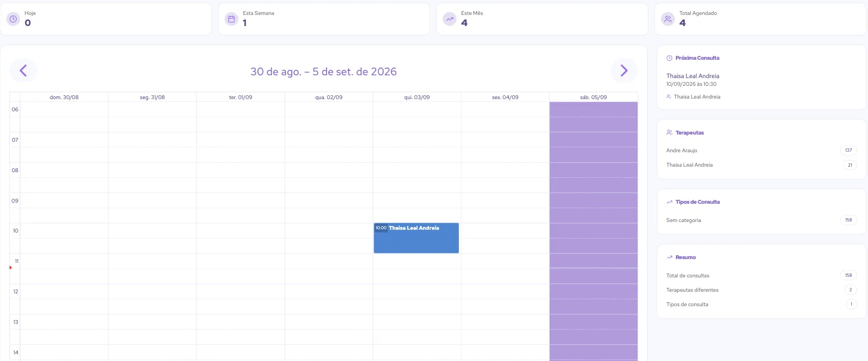Image resolution: width=868 pixels, height=361 pixels.
Task: Click the Este Mês count value 4
Action: pos(464,23)
